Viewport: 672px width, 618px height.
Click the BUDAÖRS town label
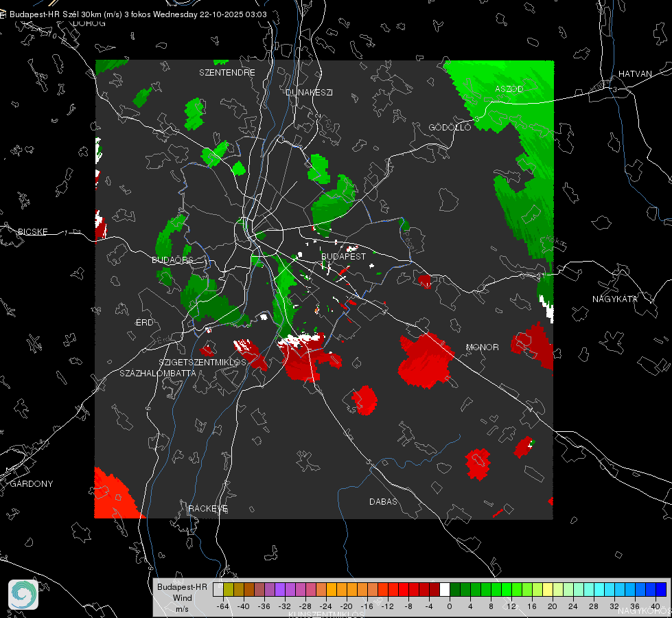point(172,260)
